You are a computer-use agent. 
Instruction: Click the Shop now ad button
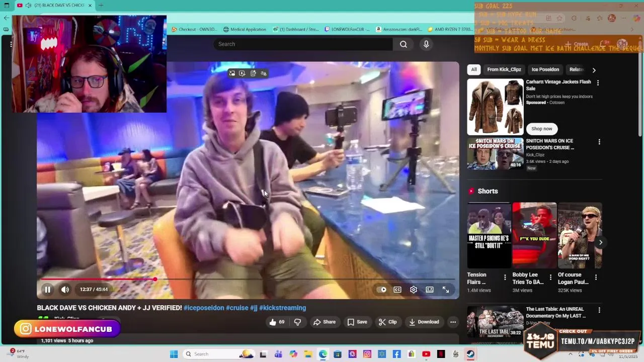point(542,129)
